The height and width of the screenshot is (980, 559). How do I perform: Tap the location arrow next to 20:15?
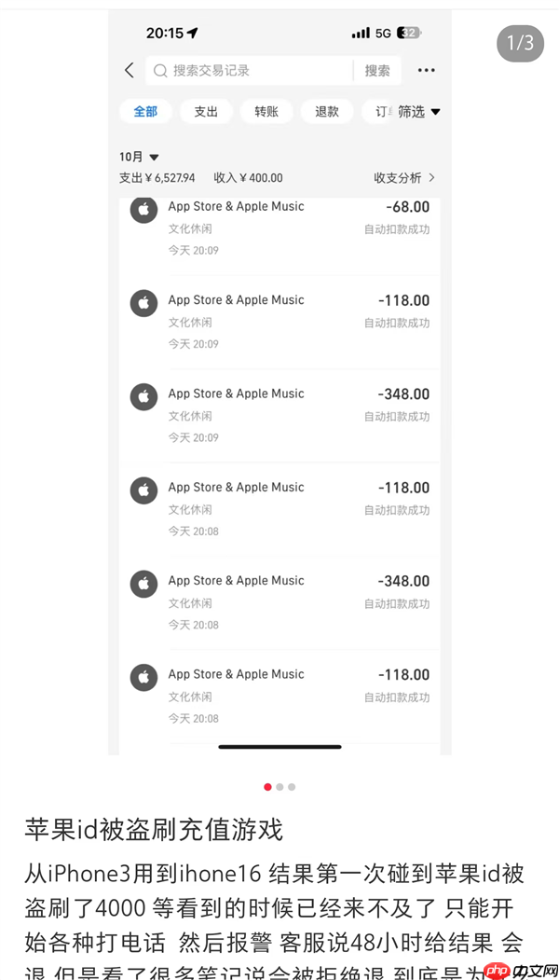pyautogui.click(x=193, y=33)
